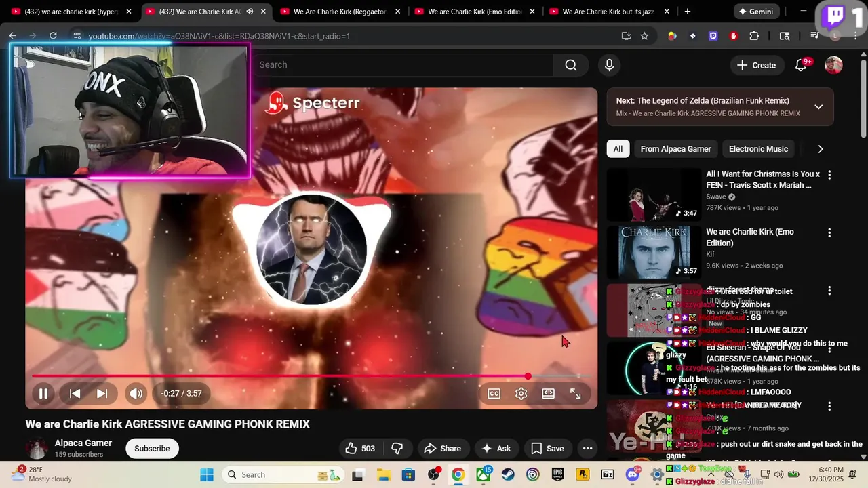868x488 pixels.
Task: Bookmark this page with star icon
Action: pyautogui.click(x=644, y=36)
